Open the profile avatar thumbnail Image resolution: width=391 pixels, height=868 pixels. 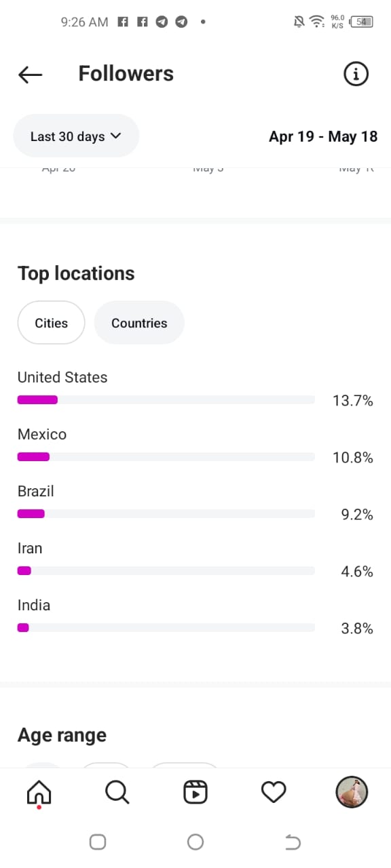pyautogui.click(x=352, y=791)
